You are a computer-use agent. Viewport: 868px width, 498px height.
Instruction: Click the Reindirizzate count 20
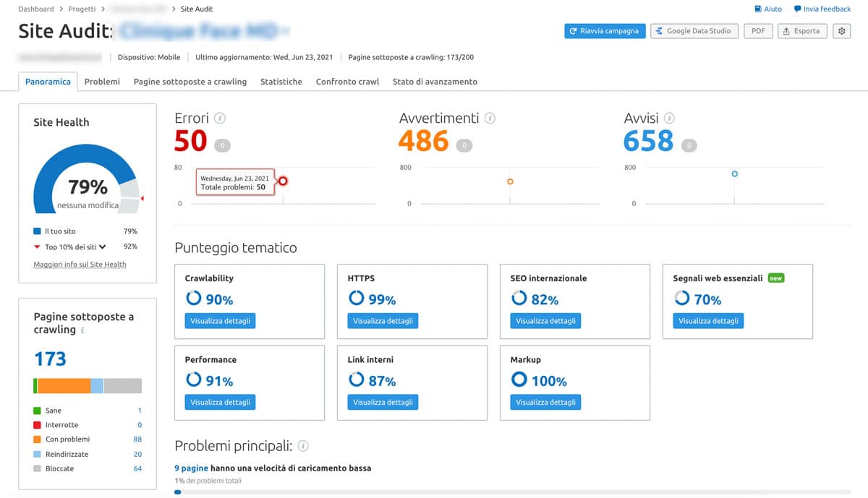[137, 454]
